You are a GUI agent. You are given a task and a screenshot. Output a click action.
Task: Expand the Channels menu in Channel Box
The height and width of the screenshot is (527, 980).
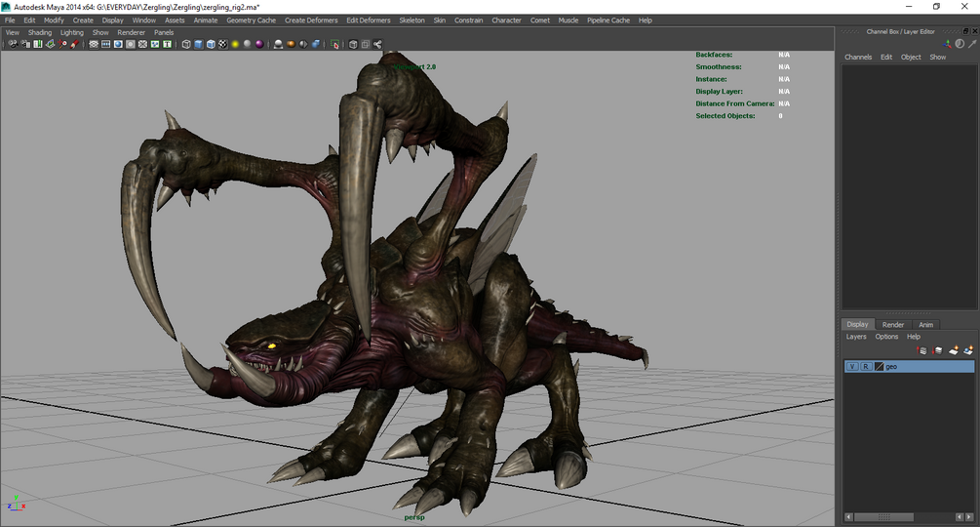coord(858,58)
